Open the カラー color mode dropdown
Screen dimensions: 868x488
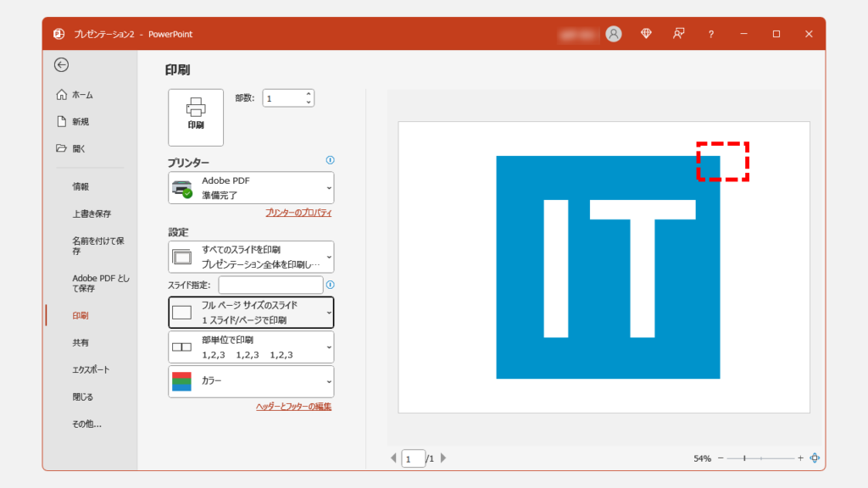point(251,381)
